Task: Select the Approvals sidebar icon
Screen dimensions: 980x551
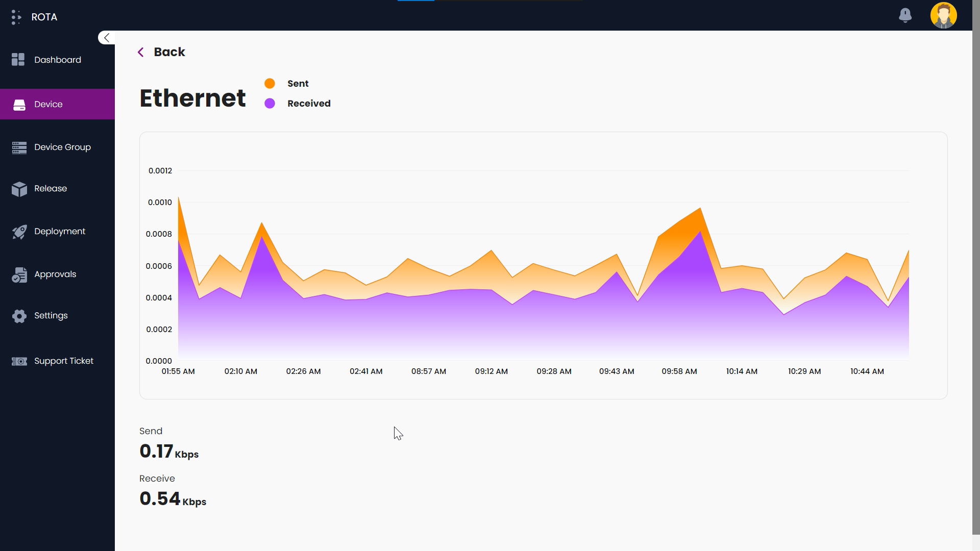Action: tap(19, 274)
